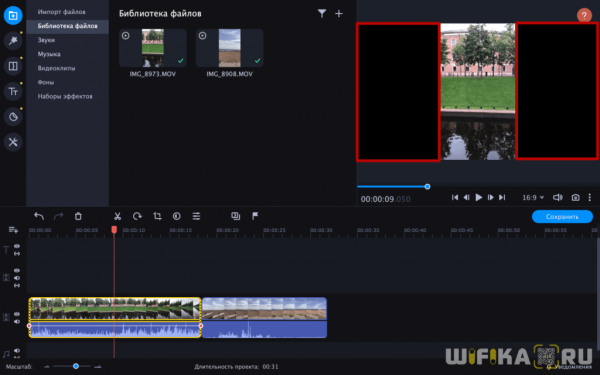600x375 pixels.
Task: Click the preview progress slider handle
Action: 427,187
